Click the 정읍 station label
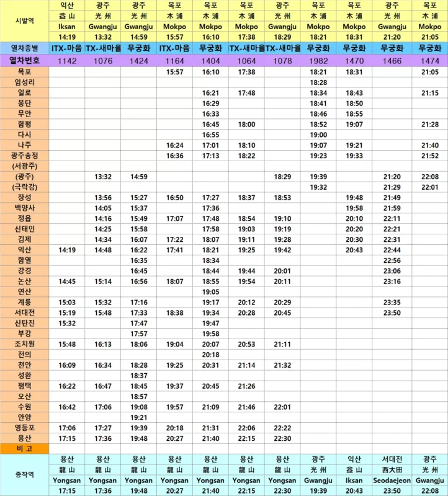Viewport: 448px width, 496px height. 24,218
